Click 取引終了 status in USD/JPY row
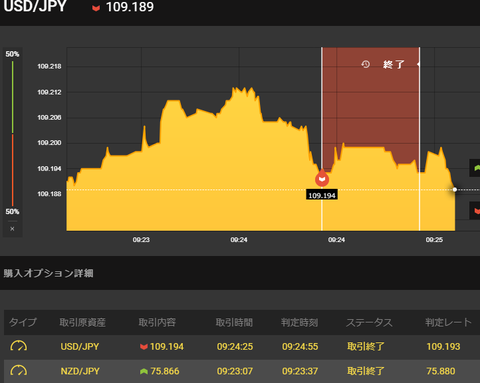 366,347
